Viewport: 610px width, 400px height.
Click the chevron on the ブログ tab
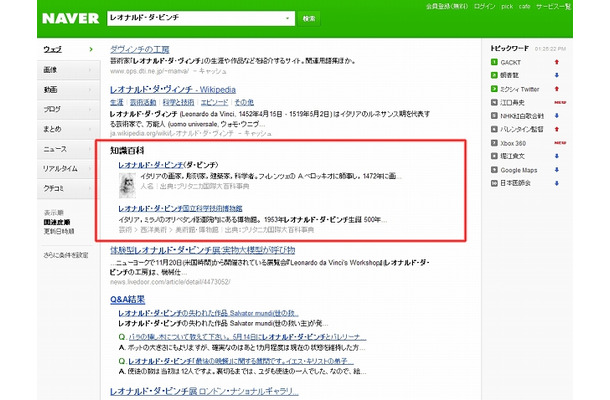tap(90, 109)
